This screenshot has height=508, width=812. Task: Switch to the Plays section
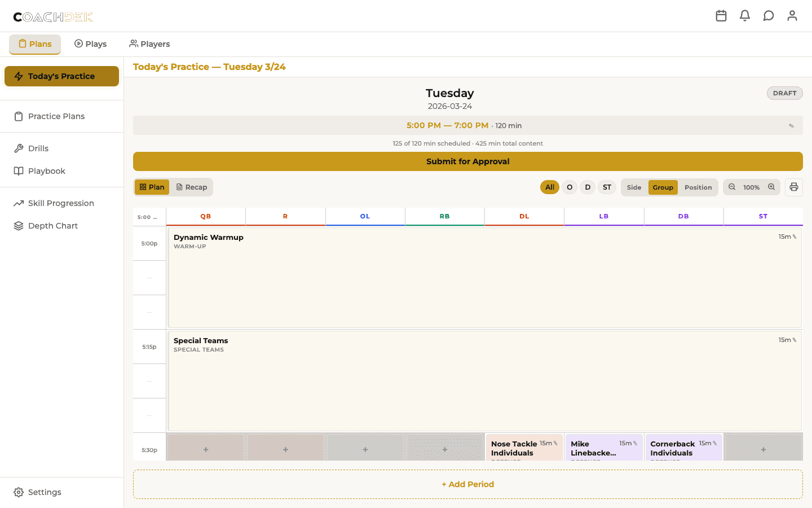click(x=90, y=43)
